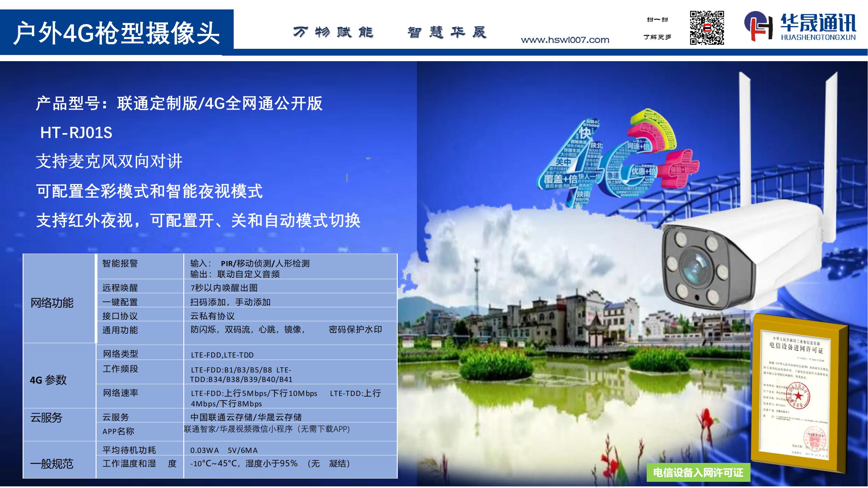Select the 网络功能 table category cell
This screenshot has width=868, height=488.
[52, 303]
